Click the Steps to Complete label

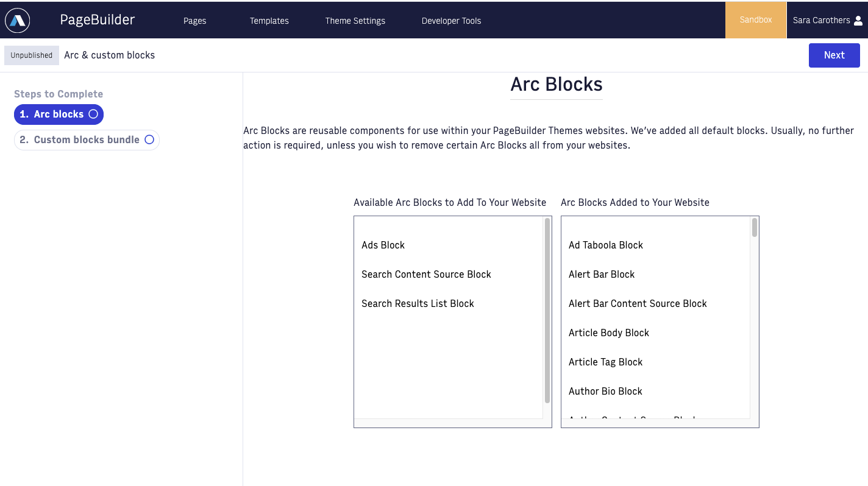[59, 94]
